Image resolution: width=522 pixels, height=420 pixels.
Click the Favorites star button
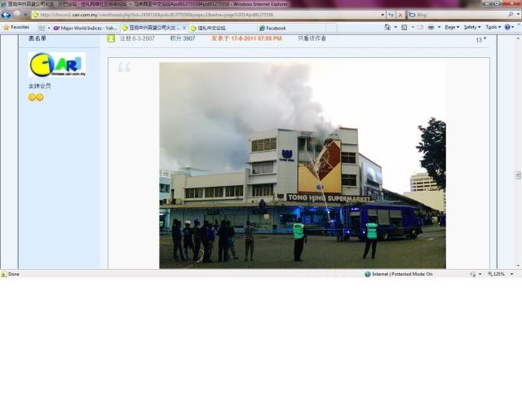16,27
